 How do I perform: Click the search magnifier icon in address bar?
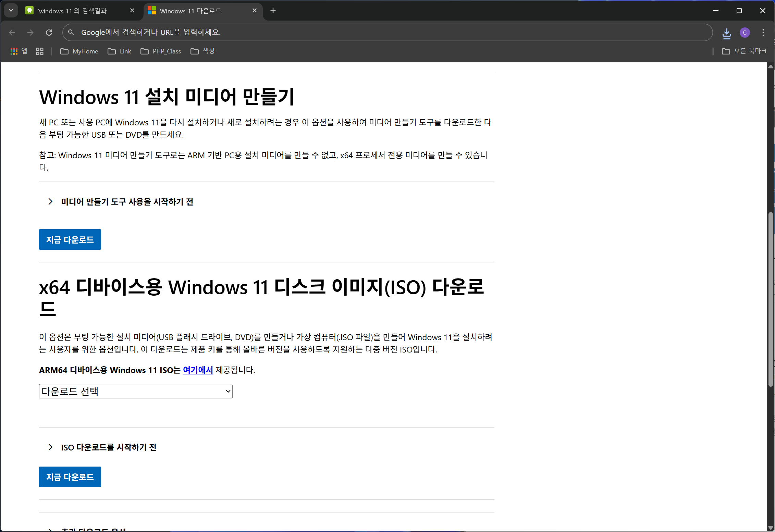pos(71,33)
